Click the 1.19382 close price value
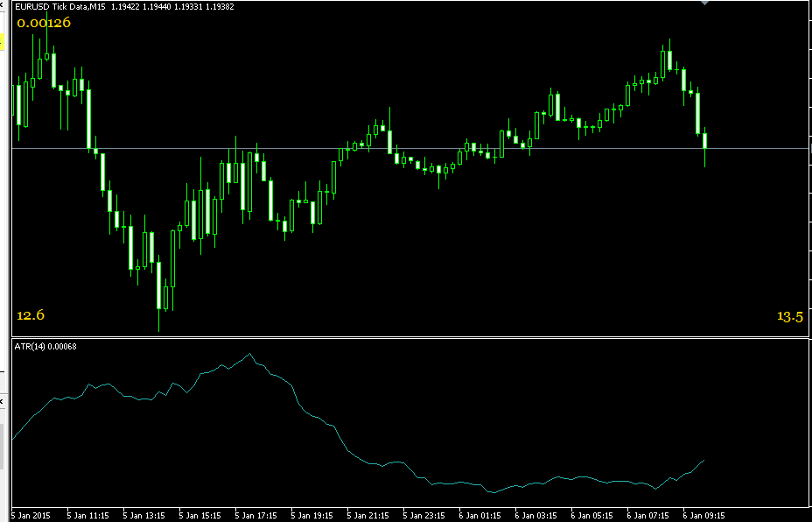 [221, 7]
